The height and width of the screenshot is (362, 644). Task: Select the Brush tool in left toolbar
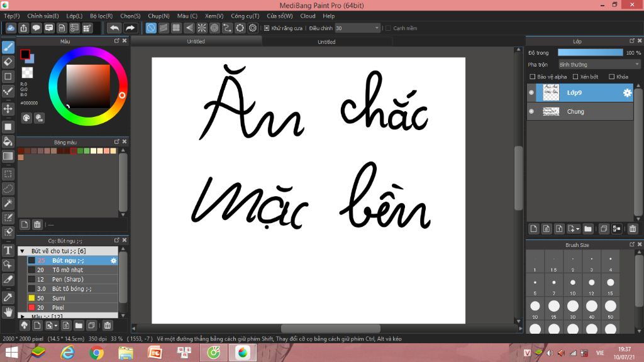[x=8, y=48]
